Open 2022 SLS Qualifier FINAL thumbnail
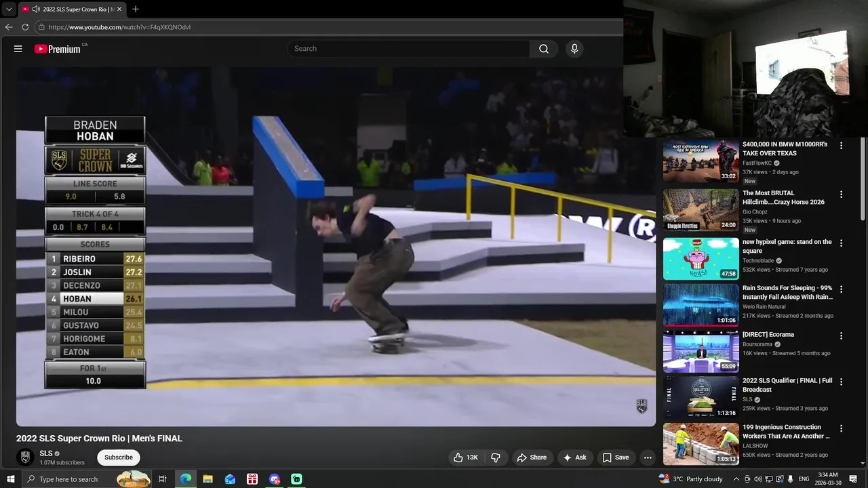 701,397
